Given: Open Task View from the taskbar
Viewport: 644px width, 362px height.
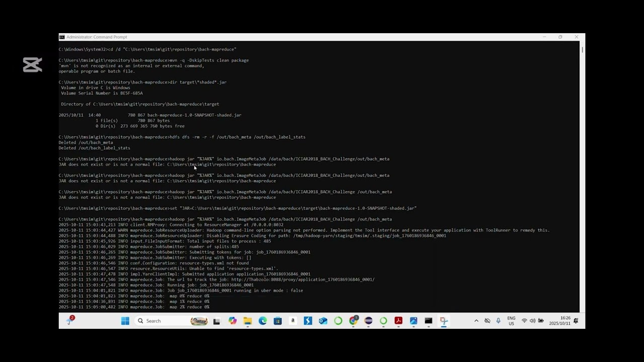Looking at the screenshot, I should tap(216, 321).
